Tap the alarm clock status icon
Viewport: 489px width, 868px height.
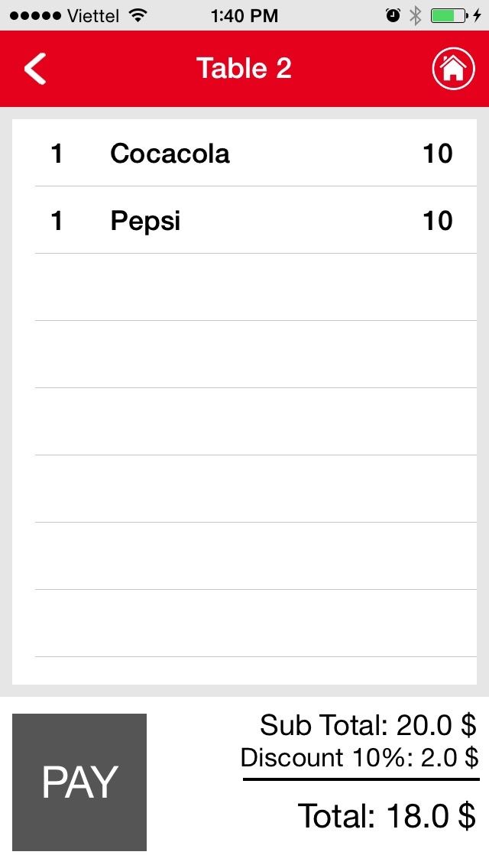393,15
